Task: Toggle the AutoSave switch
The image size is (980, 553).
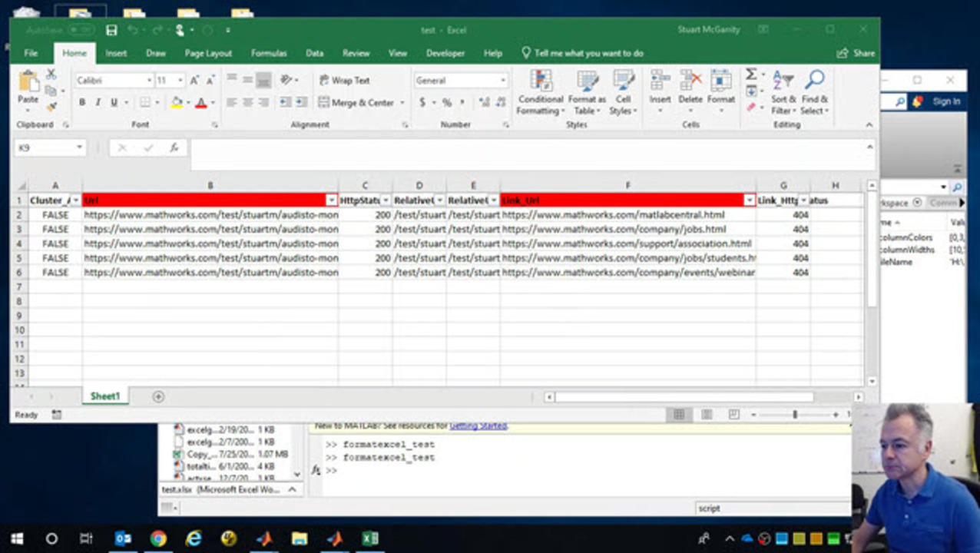Action: (81, 30)
